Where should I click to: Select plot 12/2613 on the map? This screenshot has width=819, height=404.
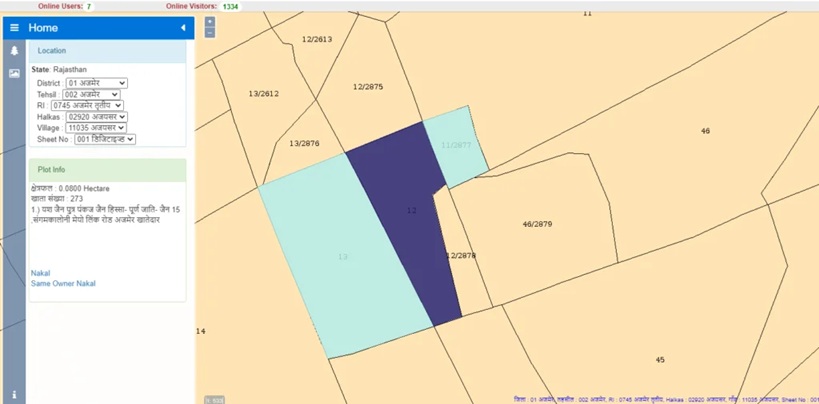pyautogui.click(x=317, y=39)
